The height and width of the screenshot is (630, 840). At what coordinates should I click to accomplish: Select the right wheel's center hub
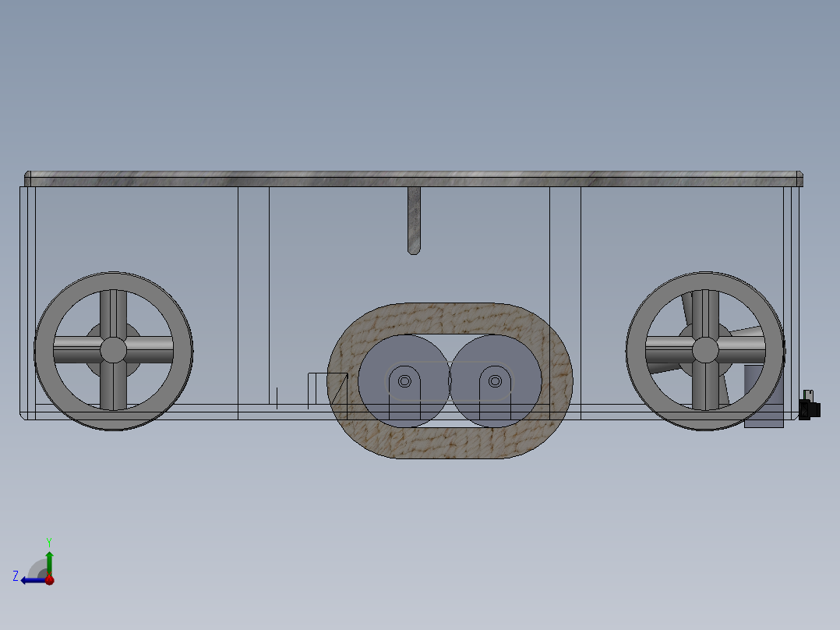tap(705, 350)
